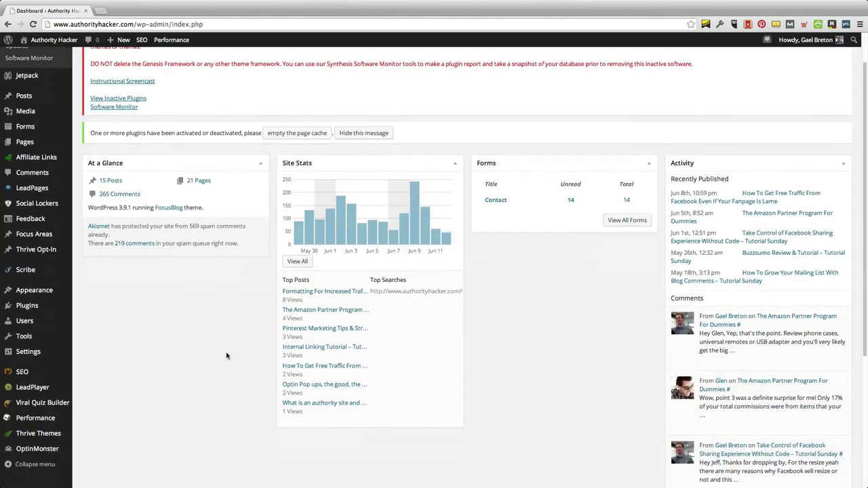
Task: Open the Thrive Opt-In sidebar item
Action: tap(36, 249)
